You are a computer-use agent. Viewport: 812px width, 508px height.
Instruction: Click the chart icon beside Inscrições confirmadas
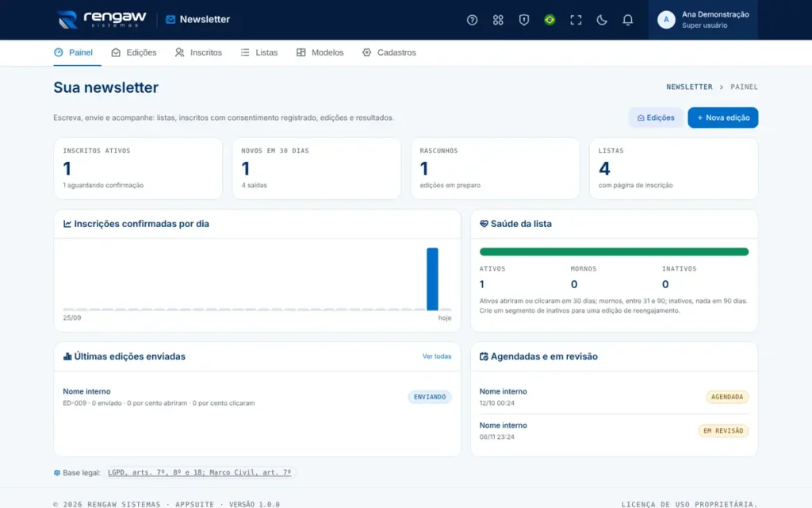67,224
